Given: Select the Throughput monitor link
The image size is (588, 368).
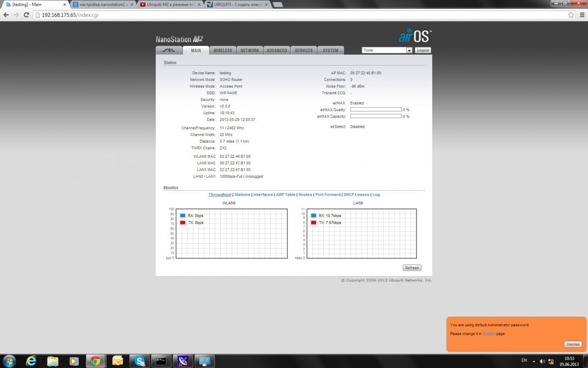Looking at the screenshot, I should point(220,194).
